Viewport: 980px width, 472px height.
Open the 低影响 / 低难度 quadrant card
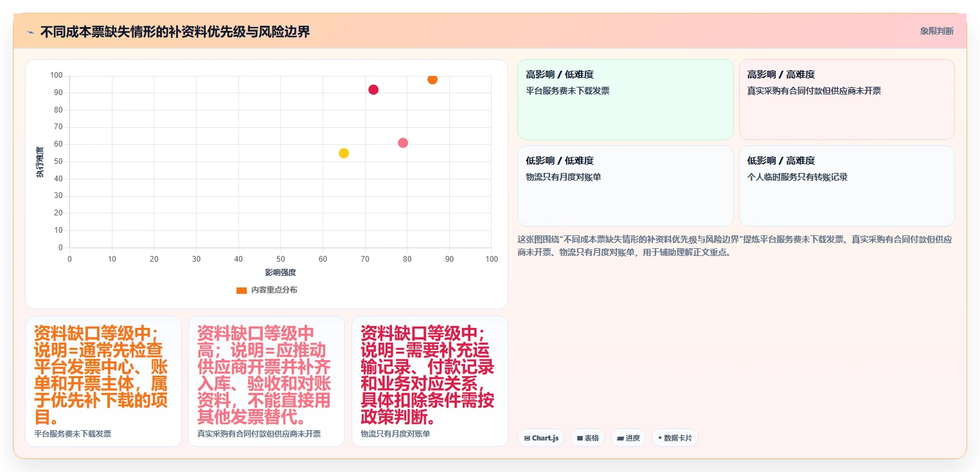point(625,186)
